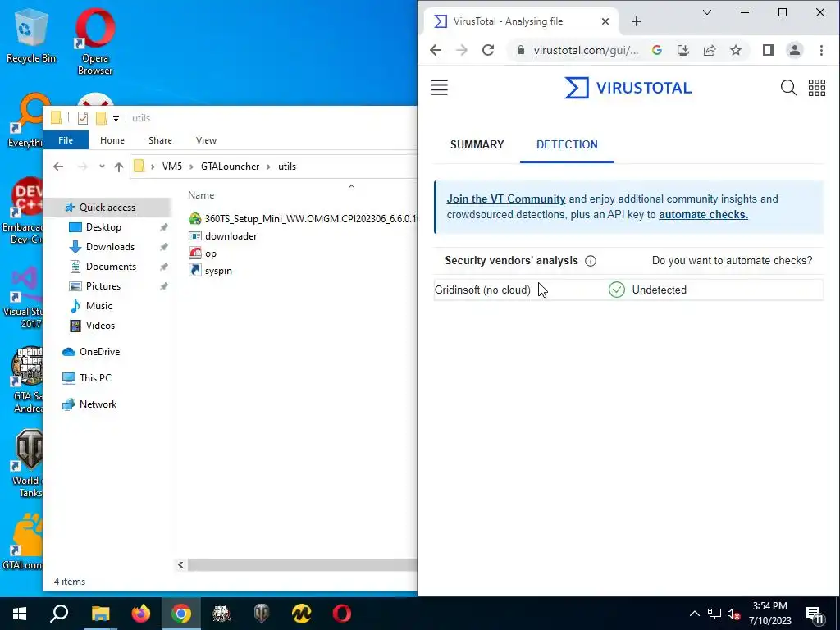This screenshot has height=630, width=840.
Task: Select the downloader file
Action: (x=223, y=236)
